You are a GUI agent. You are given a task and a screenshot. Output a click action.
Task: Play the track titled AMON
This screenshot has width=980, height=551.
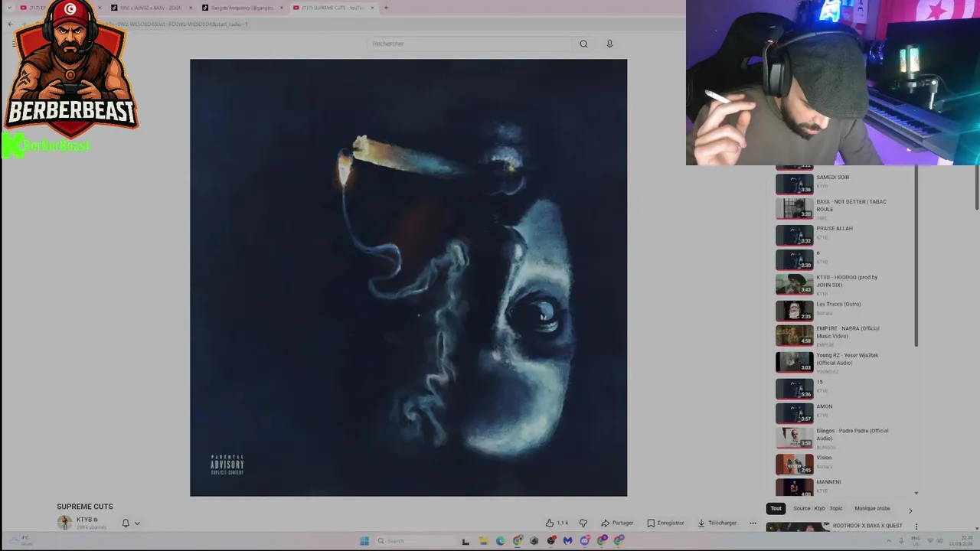824,406
